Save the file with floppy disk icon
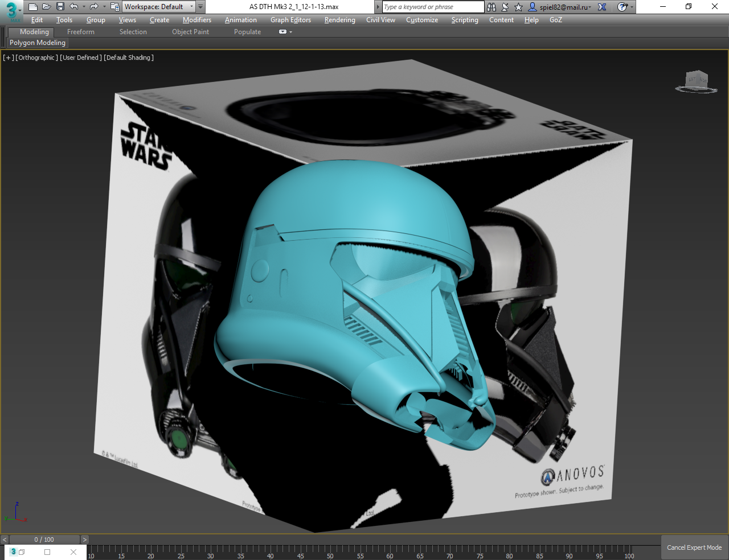 pyautogui.click(x=60, y=7)
